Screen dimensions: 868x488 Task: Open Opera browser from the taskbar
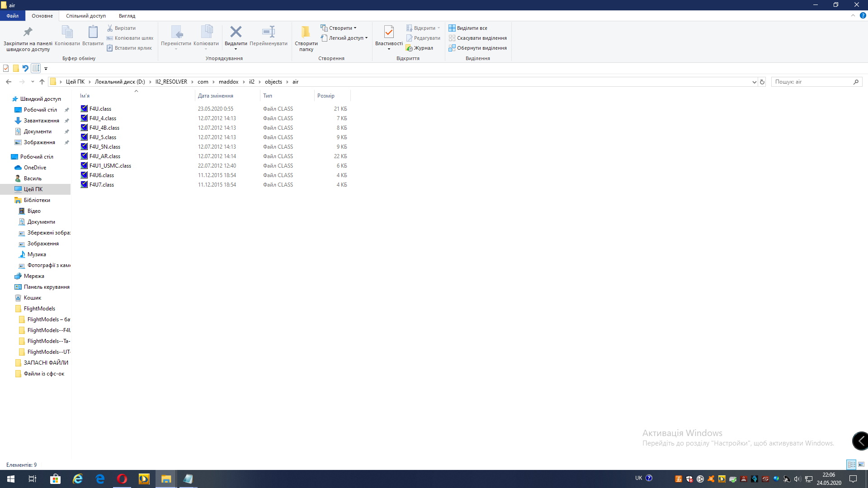pyautogui.click(x=122, y=479)
